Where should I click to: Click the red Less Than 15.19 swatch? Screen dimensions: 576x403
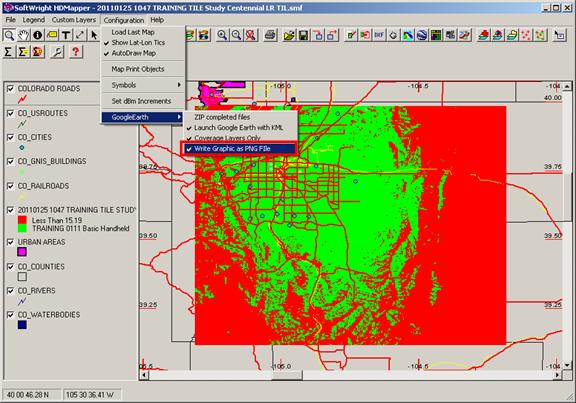tap(22, 220)
